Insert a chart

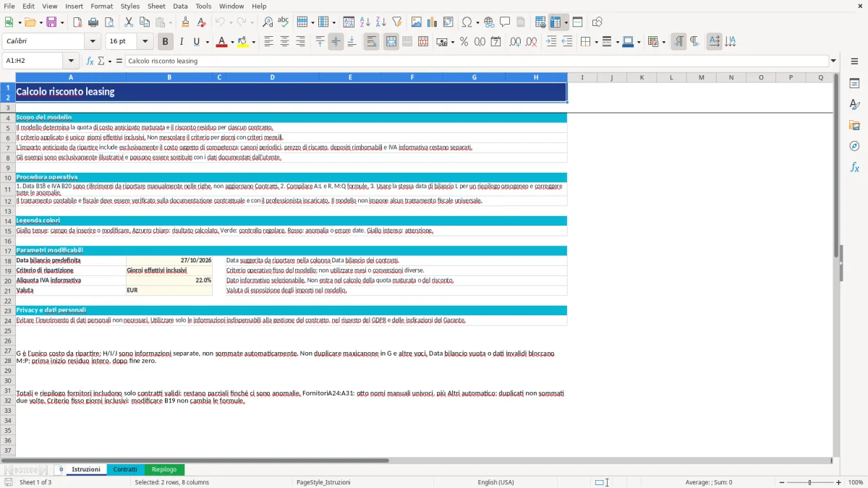pyautogui.click(x=433, y=22)
